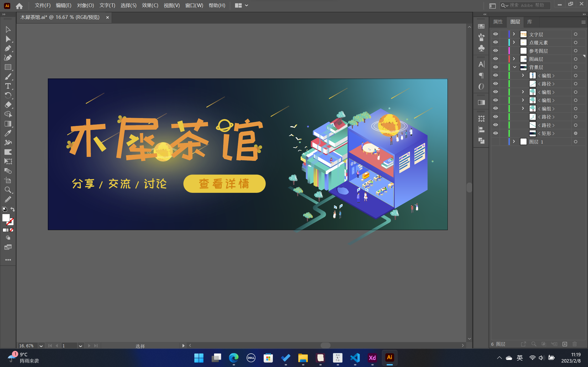Expand the 图画层 layer group
Screen dimensions: 588x367
pos(513,59)
